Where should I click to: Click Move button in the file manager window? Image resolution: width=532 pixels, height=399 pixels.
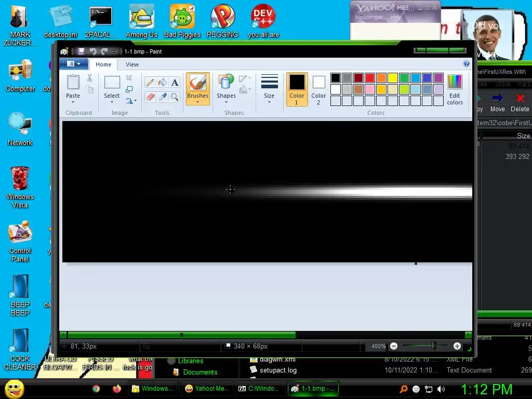pyautogui.click(x=497, y=103)
